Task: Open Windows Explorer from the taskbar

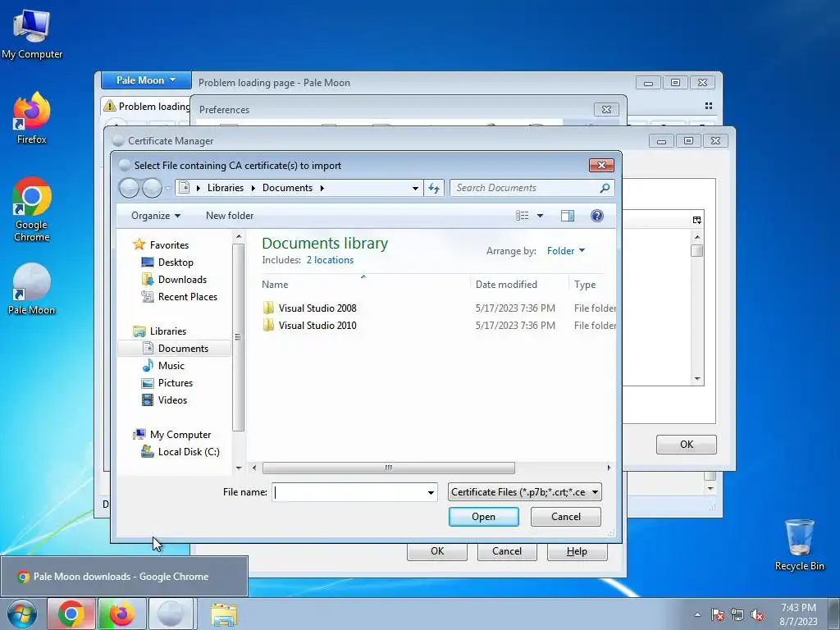Action: pyautogui.click(x=224, y=615)
